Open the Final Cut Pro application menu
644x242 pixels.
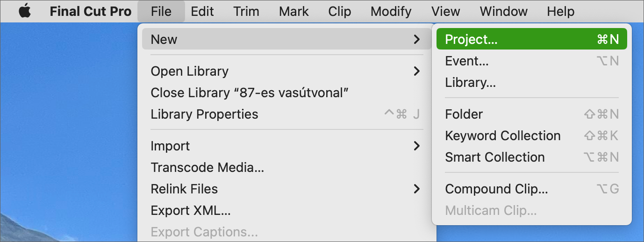pos(91,11)
